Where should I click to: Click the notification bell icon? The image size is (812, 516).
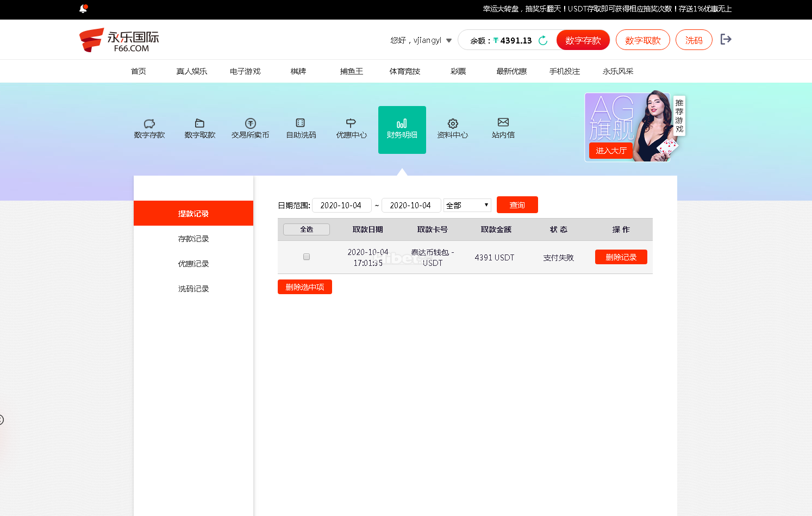(x=83, y=9)
